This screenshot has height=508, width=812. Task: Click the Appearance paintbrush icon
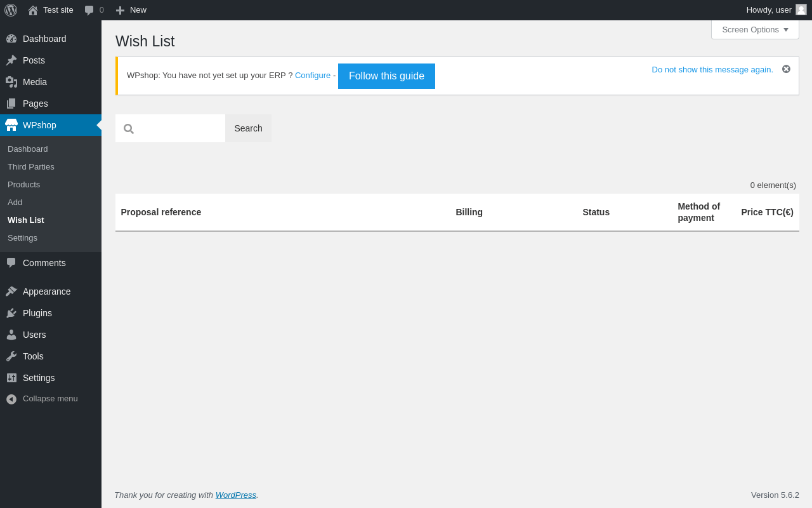click(x=11, y=291)
